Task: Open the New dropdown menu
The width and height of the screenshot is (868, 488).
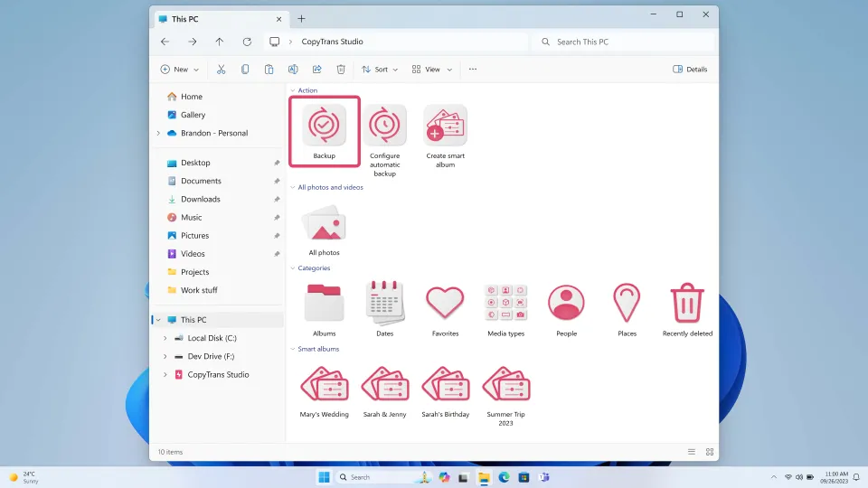Action: pos(179,70)
